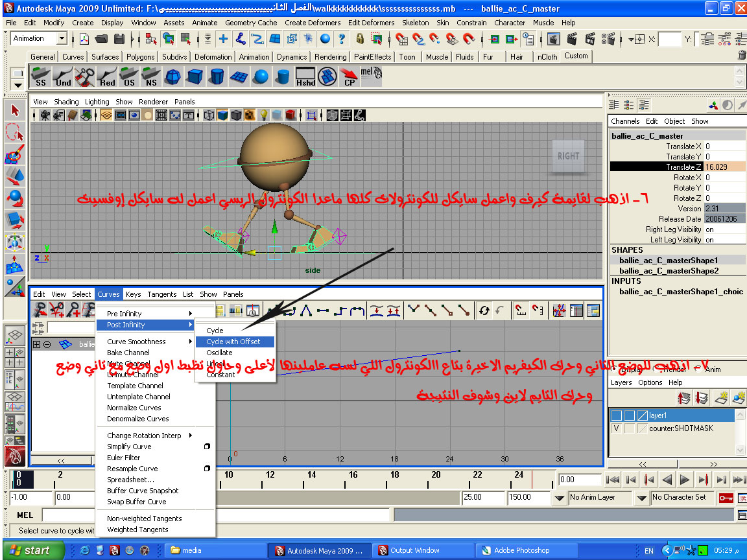Open Windows start button
This screenshot has width=747, height=560.
pyautogui.click(x=33, y=550)
